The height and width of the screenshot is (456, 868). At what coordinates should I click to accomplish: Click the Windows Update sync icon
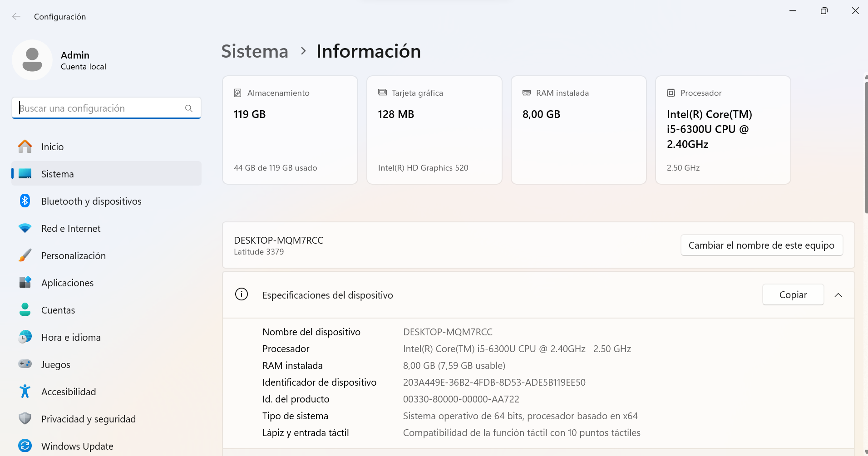click(x=25, y=446)
